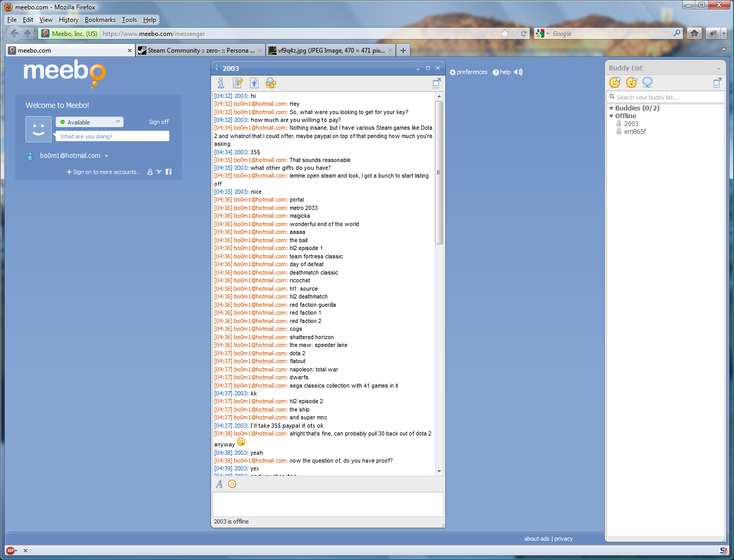This screenshot has height=560, width=734.
Task: Click the Google search magnifier icon
Action: (677, 33)
